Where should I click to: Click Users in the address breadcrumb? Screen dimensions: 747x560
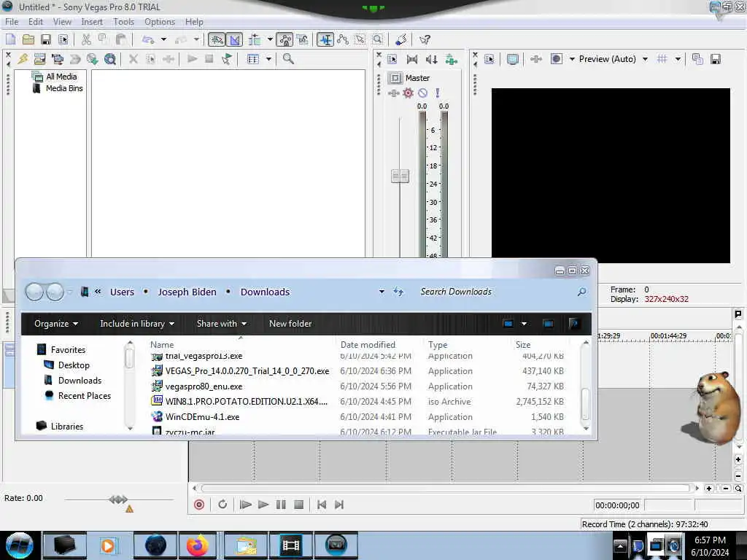pyautogui.click(x=122, y=292)
